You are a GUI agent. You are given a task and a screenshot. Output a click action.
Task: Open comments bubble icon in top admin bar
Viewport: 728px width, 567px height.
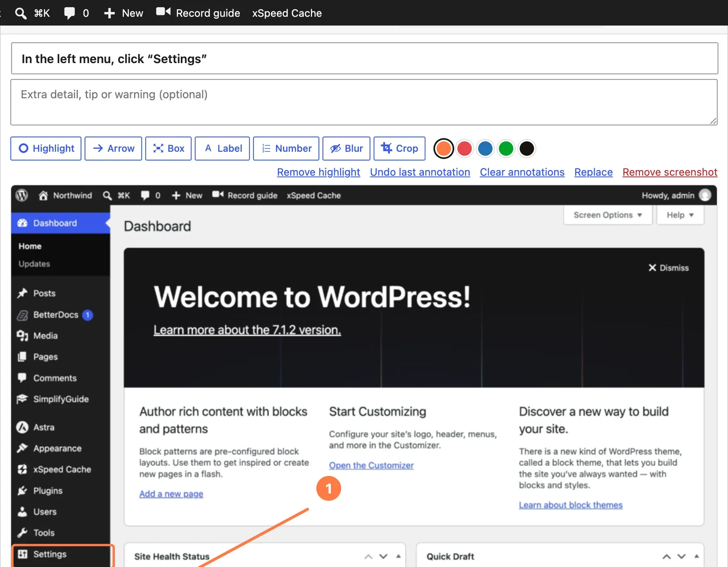pyautogui.click(x=70, y=13)
